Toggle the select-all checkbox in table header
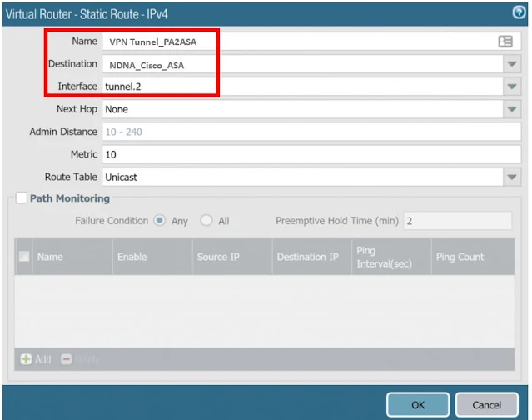 click(24, 257)
